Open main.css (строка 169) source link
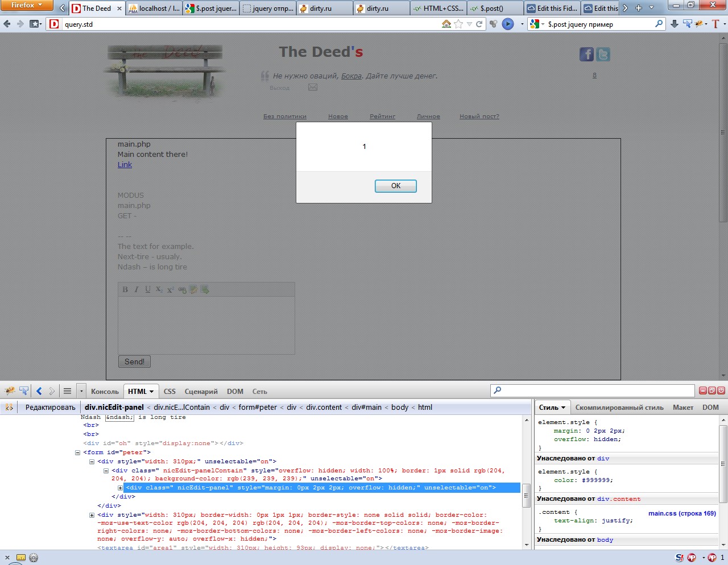The width and height of the screenshot is (728, 565). (x=682, y=513)
